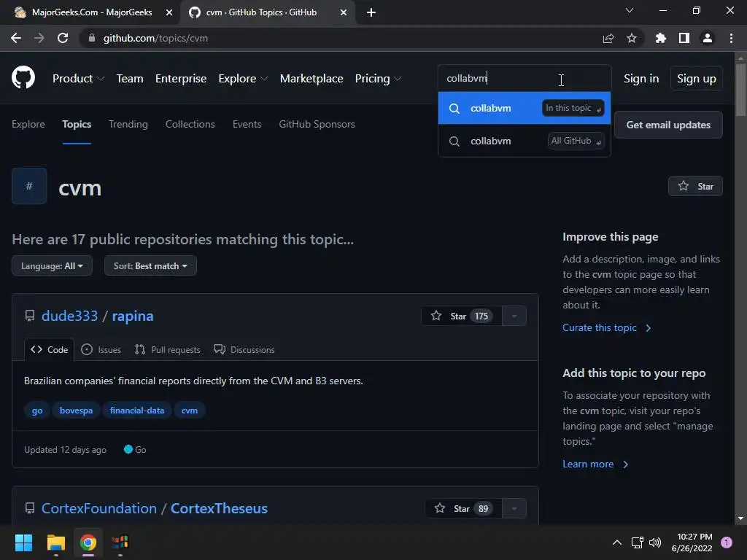Open the Team nav link
The image size is (747, 560).
click(x=130, y=78)
